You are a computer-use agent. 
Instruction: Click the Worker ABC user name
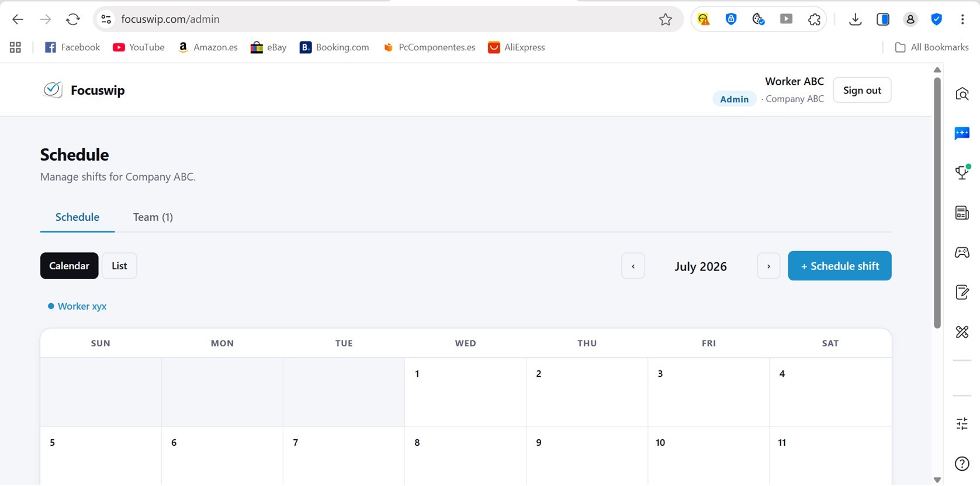point(794,81)
